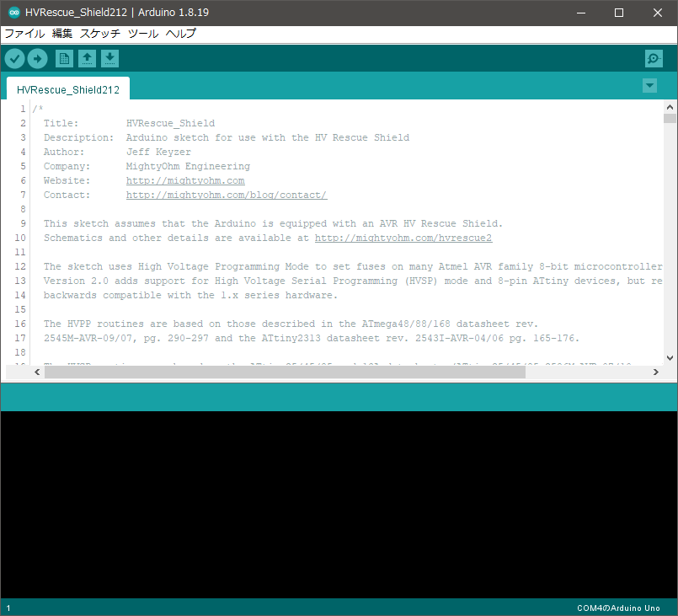Click the horizontal scrollbar left arrow
The width and height of the screenshot is (678, 616).
[x=37, y=372]
